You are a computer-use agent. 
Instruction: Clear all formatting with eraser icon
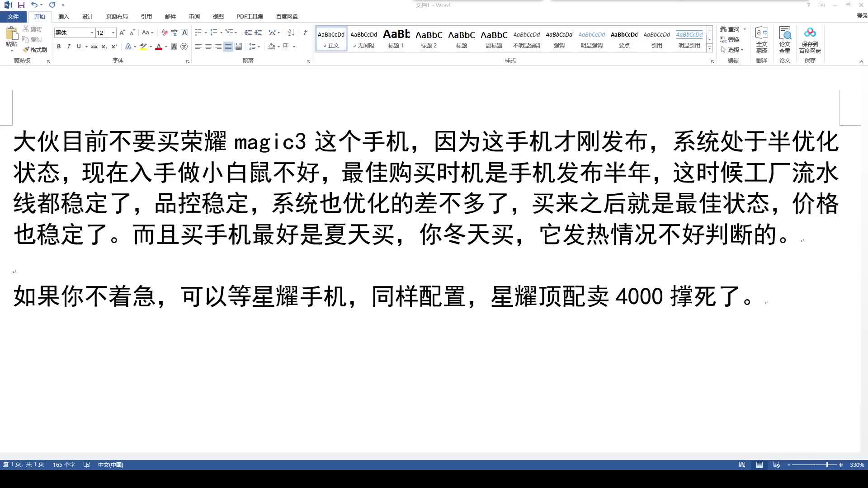tap(165, 33)
